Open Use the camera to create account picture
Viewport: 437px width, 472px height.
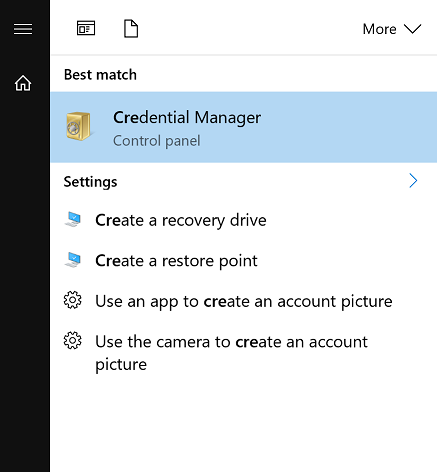pyautogui.click(x=243, y=353)
